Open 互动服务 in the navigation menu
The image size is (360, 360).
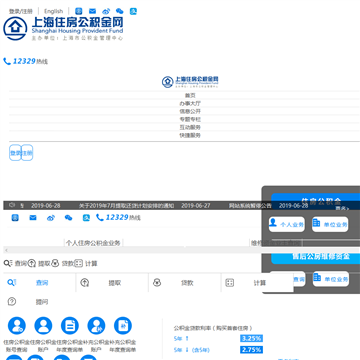(190, 127)
